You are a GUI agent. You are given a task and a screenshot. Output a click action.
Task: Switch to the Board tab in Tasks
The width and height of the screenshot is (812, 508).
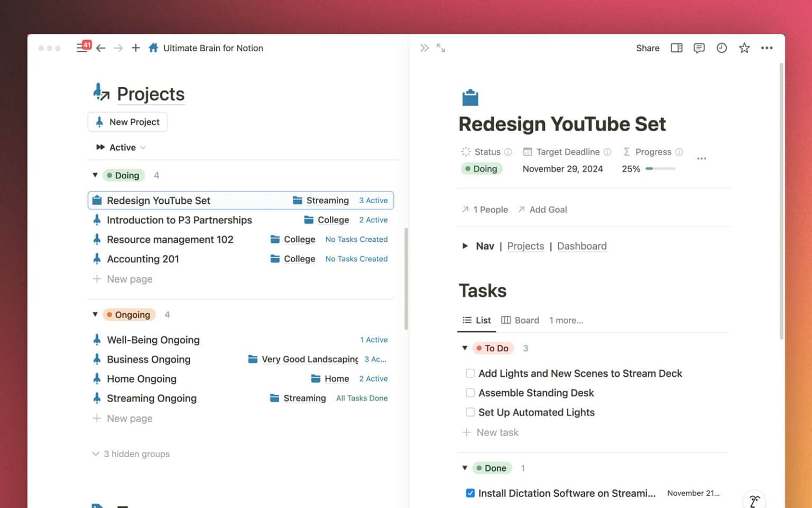[x=520, y=320]
